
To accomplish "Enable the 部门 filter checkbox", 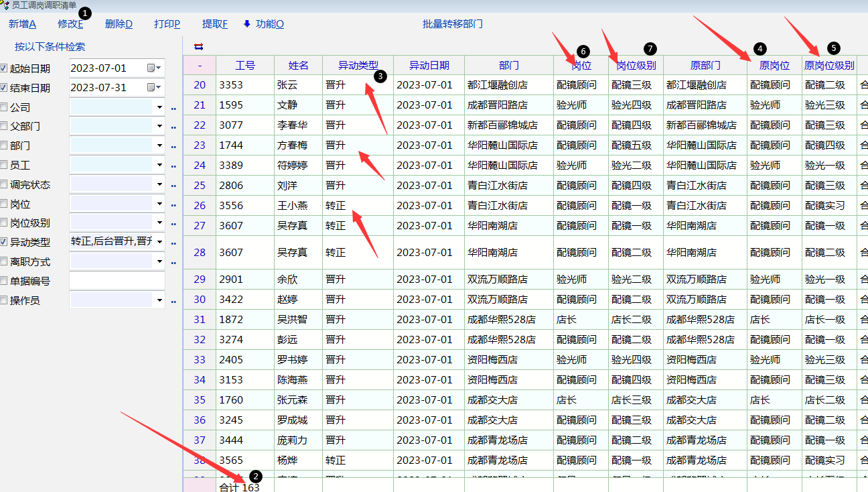I will (4, 145).
